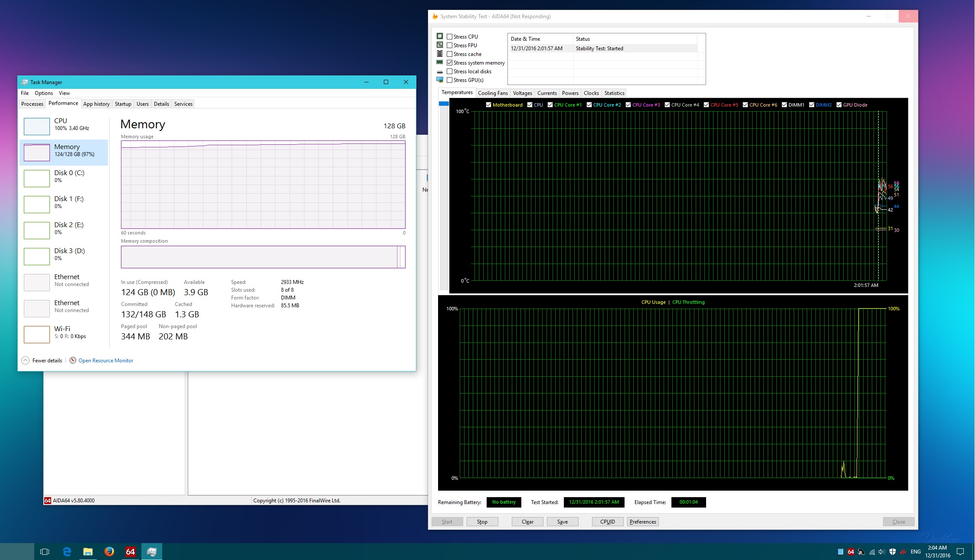Open the Wi-Fi network tray icon
Image resolution: width=975 pixels, height=560 pixels.
coord(872,552)
